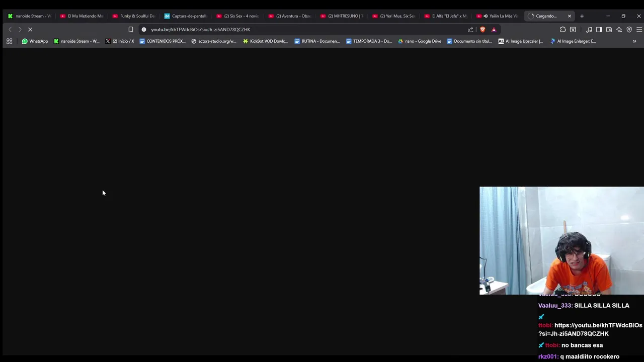This screenshot has height=362, width=644.
Task: Click the youtu.be URL in address bar
Action: pyautogui.click(x=200, y=30)
